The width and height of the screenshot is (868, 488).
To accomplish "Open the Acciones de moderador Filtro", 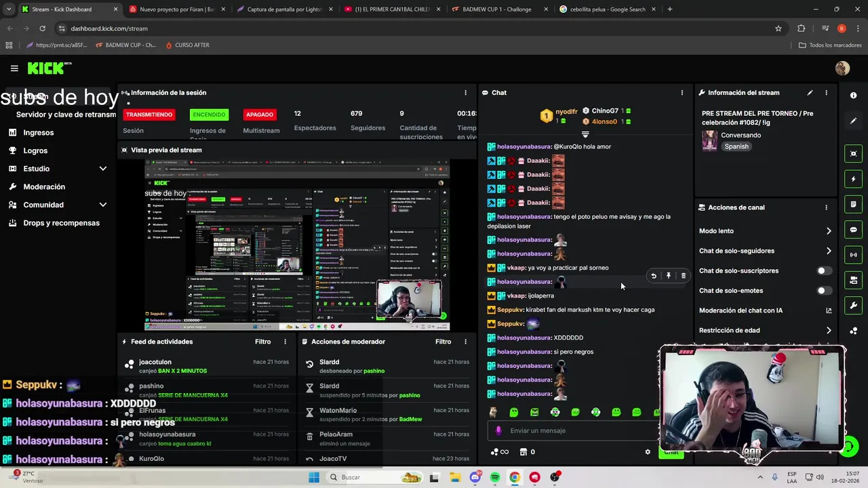I will [x=443, y=342].
